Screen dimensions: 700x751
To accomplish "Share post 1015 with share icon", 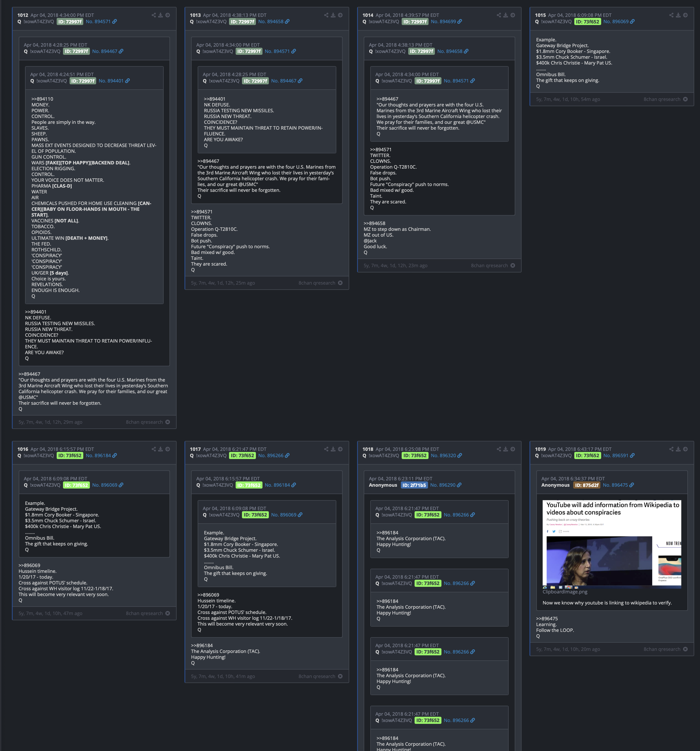I will click(671, 15).
